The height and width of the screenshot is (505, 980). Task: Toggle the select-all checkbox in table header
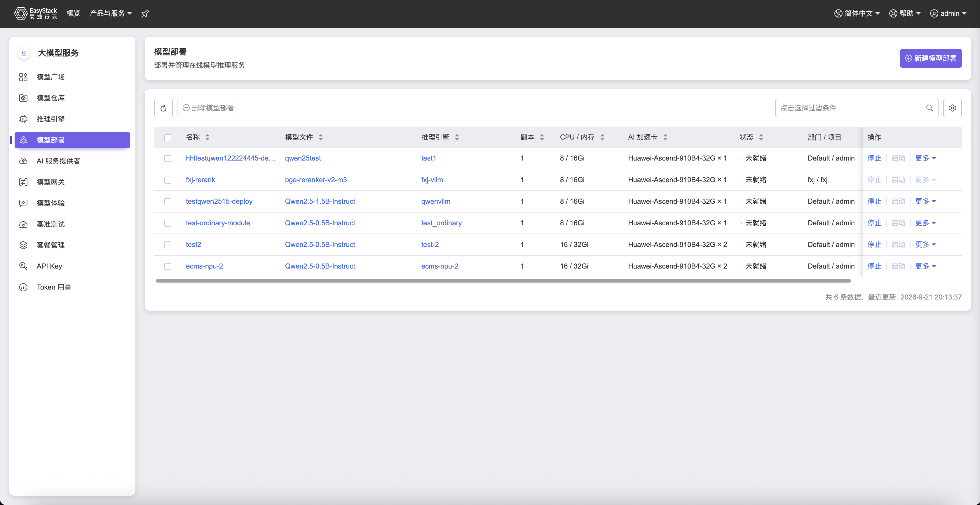click(168, 137)
